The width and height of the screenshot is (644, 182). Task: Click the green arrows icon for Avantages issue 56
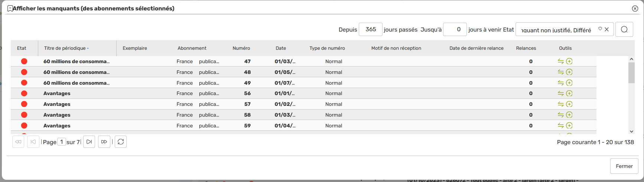[x=561, y=93]
